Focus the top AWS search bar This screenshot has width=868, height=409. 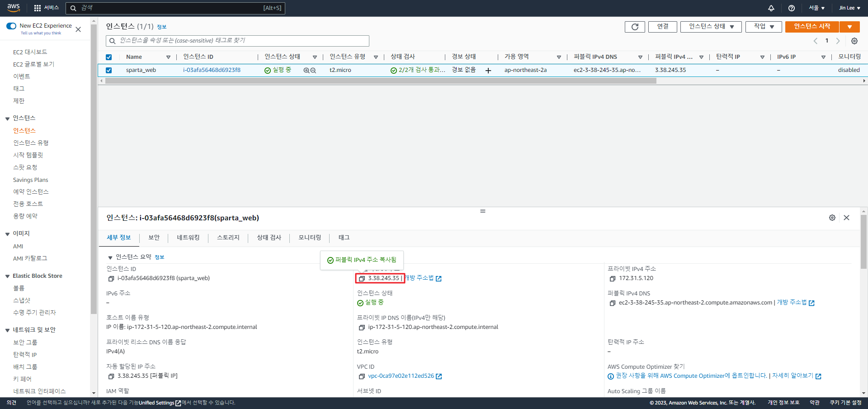click(x=175, y=8)
